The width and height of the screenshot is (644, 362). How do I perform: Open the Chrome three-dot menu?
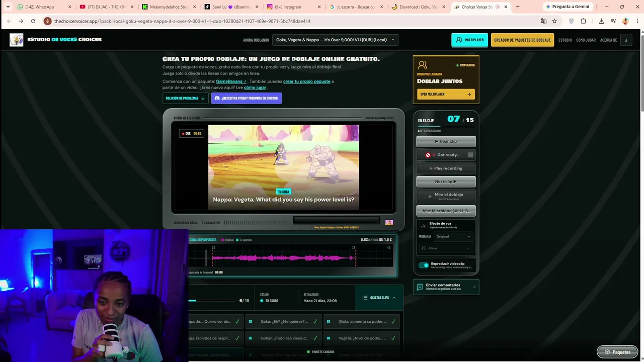point(637,21)
